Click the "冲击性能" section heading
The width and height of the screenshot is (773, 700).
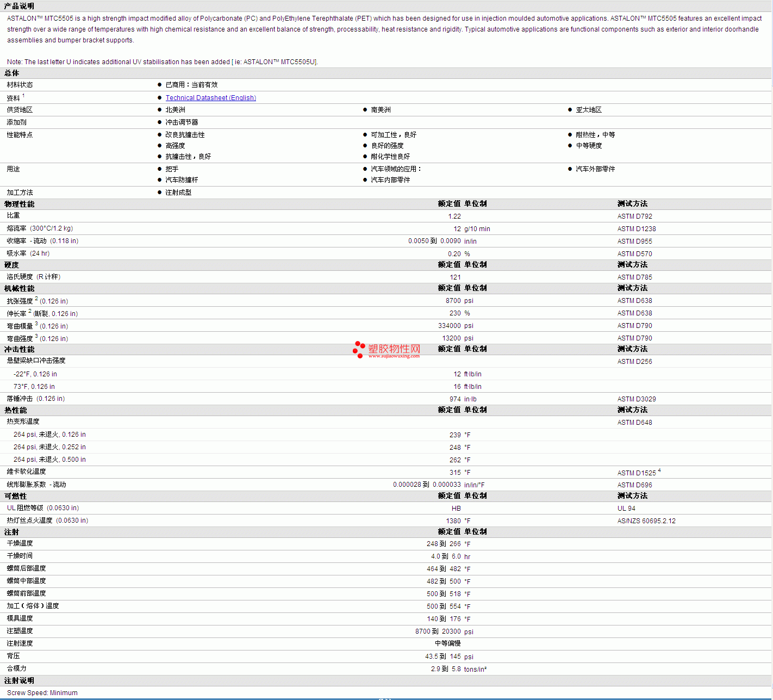click(x=19, y=349)
